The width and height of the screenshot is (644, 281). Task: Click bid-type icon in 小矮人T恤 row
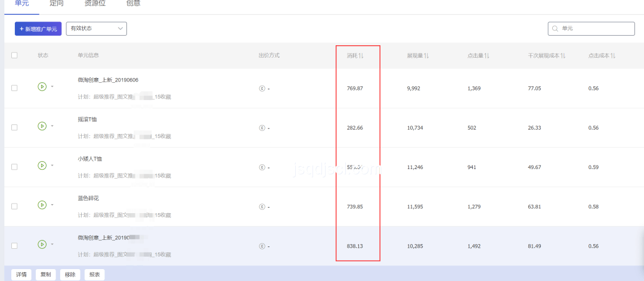[x=262, y=167]
